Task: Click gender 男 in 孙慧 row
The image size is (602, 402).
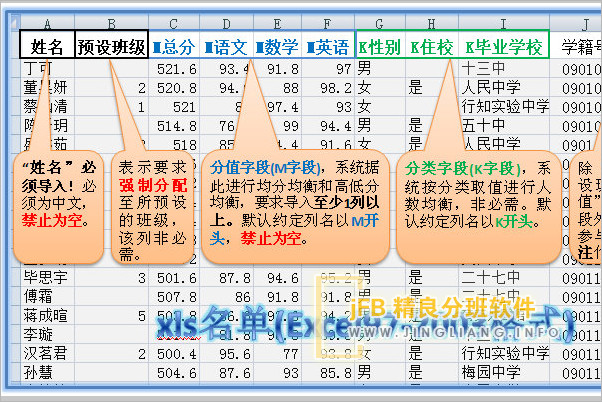Action: point(380,372)
